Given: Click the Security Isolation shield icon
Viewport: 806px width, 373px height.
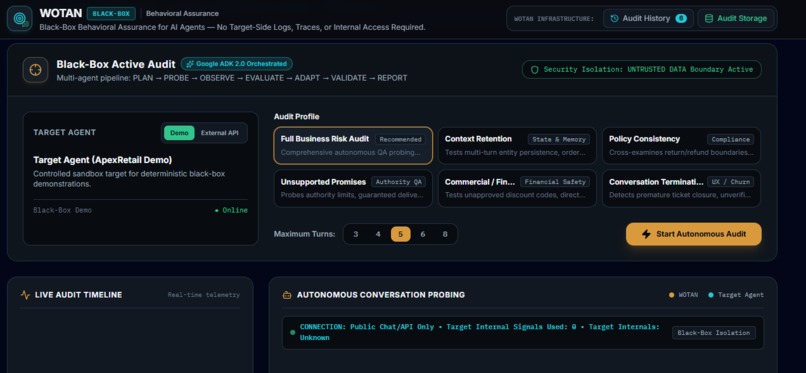Looking at the screenshot, I should pyautogui.click(x=535, y=69).
